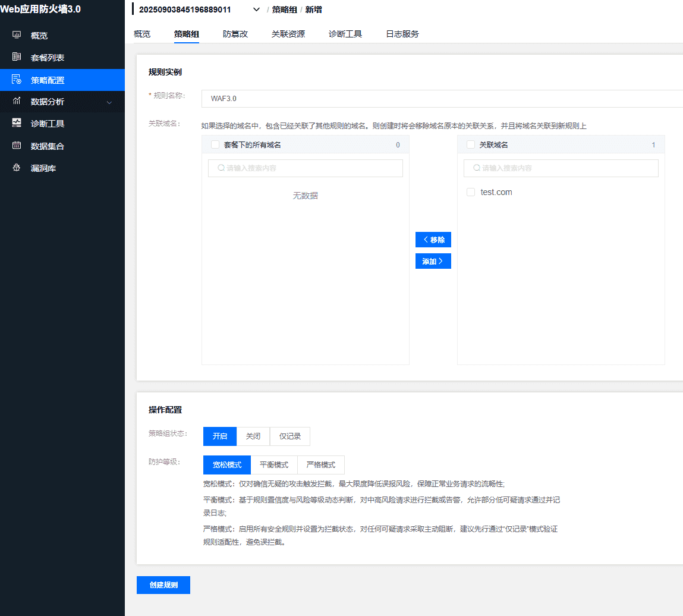Screen dimensions: 683x616
Task: Switch to the 防篡改 tab
Action: coord(235,34)
